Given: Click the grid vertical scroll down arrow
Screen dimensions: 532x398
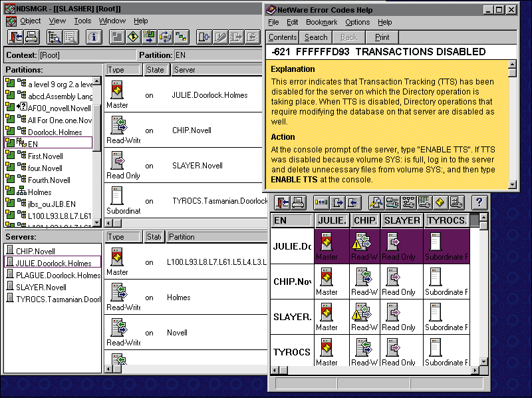Looking at the screenshot, I should (484, 361).
